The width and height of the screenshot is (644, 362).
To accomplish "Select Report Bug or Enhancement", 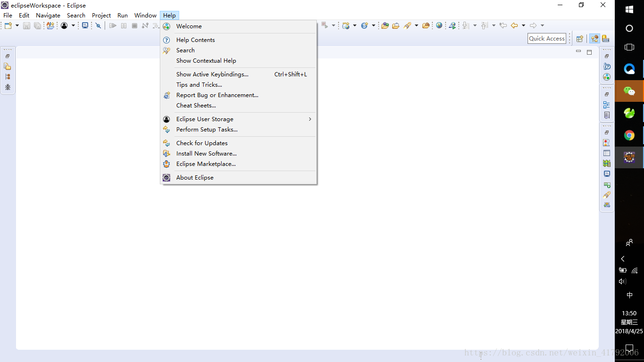I will pyautogui.click(x=239, y=95).
